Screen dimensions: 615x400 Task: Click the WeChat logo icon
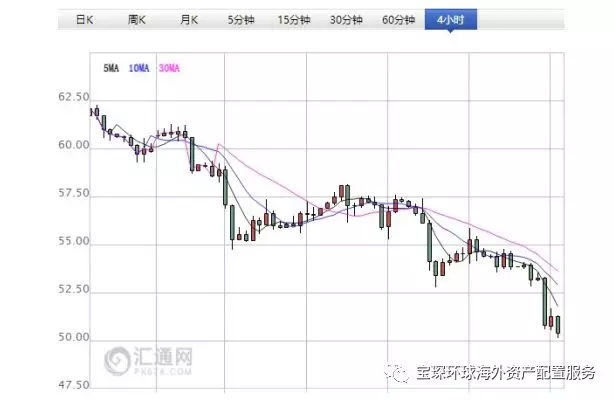[x=399, y=371]
